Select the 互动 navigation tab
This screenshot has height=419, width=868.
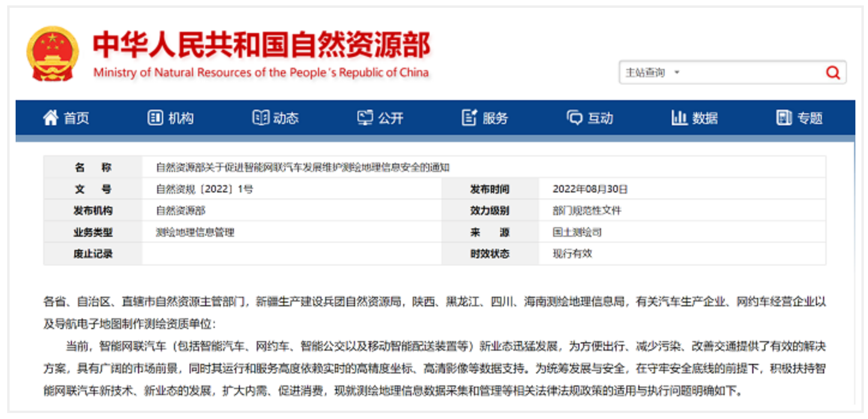[x=600, y=119]
